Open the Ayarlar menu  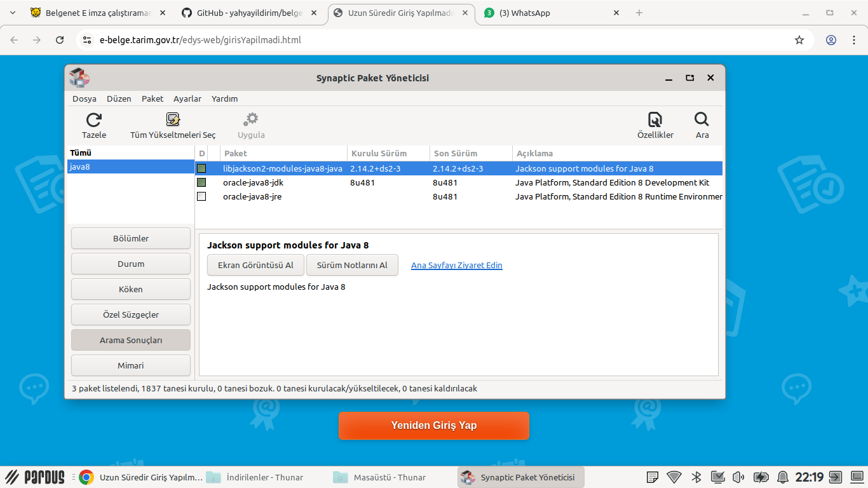pyautogui.click(x=187, y=99)
